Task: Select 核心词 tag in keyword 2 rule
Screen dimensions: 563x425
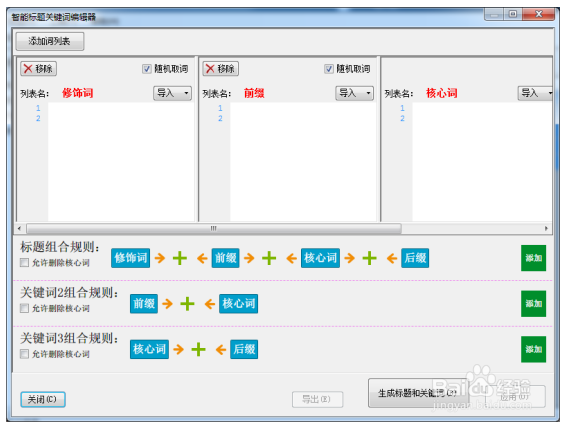Action: pos(239,304)
